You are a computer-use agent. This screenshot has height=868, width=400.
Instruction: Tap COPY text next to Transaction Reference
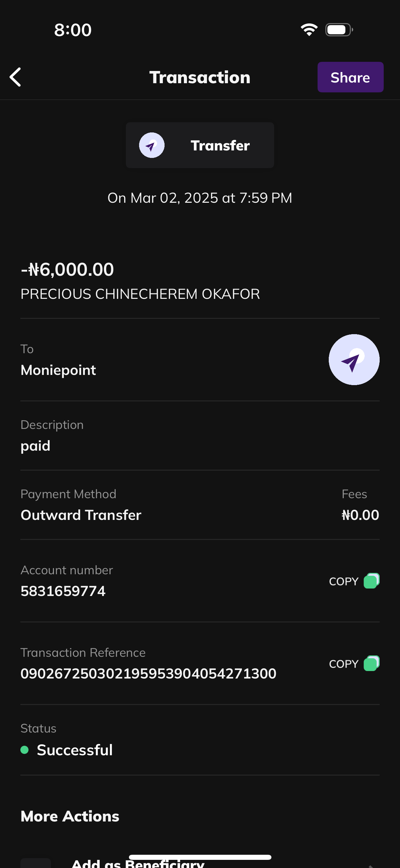(x=343, y=664)
